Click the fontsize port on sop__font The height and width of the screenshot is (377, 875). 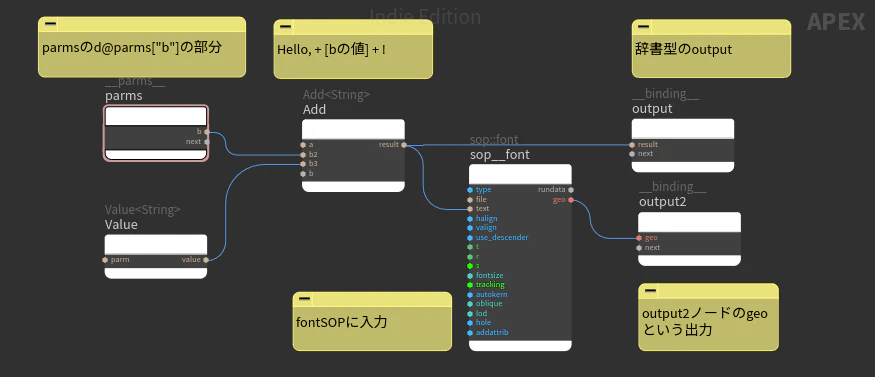pyautogui.click(x=470, y=275)
